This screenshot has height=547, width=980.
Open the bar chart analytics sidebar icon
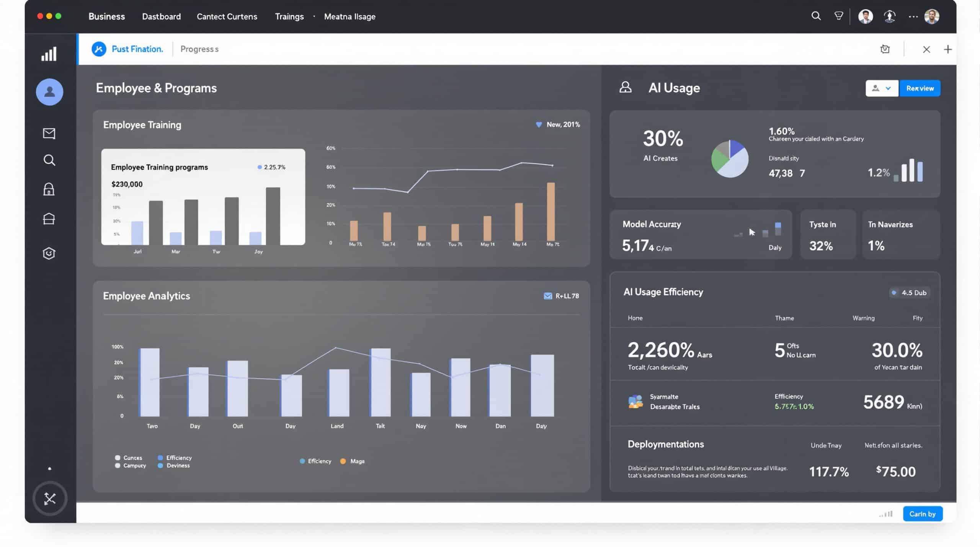49,54
